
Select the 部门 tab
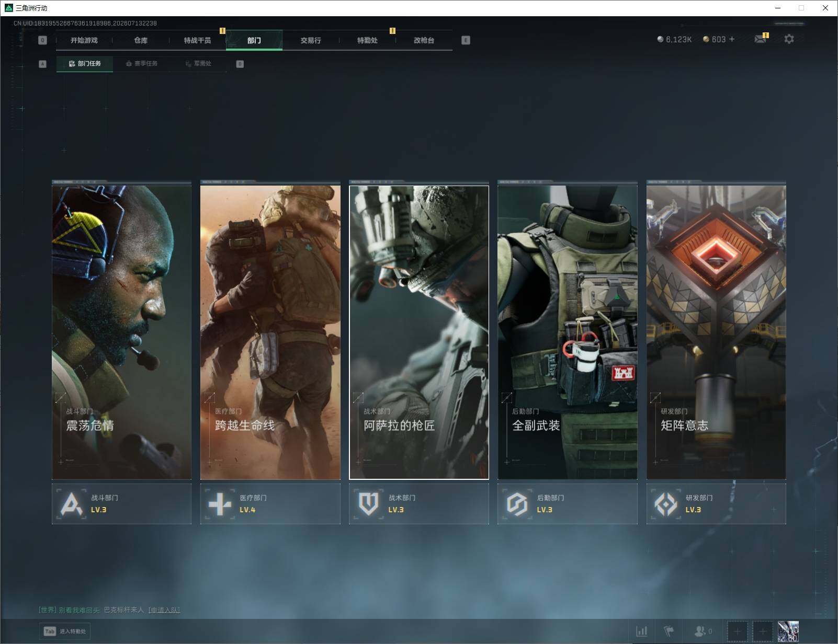pyautogui.click(x=254, y=40)
